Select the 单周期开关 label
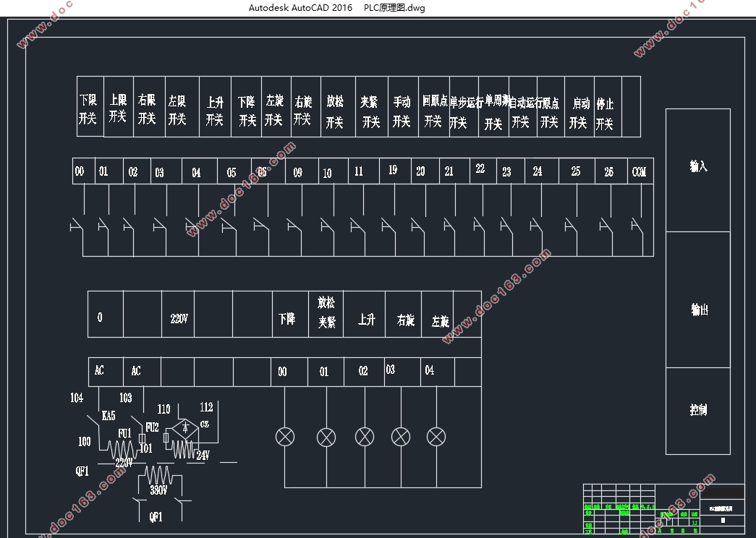 (496, 112)
